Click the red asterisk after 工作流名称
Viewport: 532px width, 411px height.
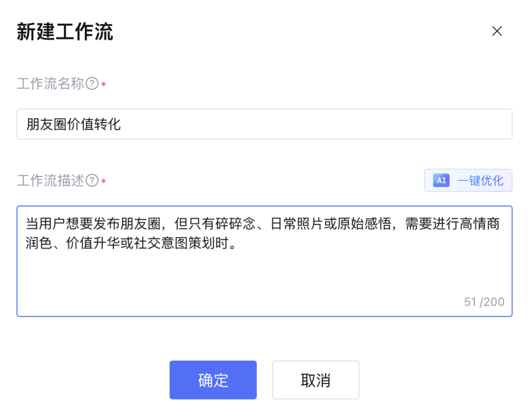click(x=103, y=85)
